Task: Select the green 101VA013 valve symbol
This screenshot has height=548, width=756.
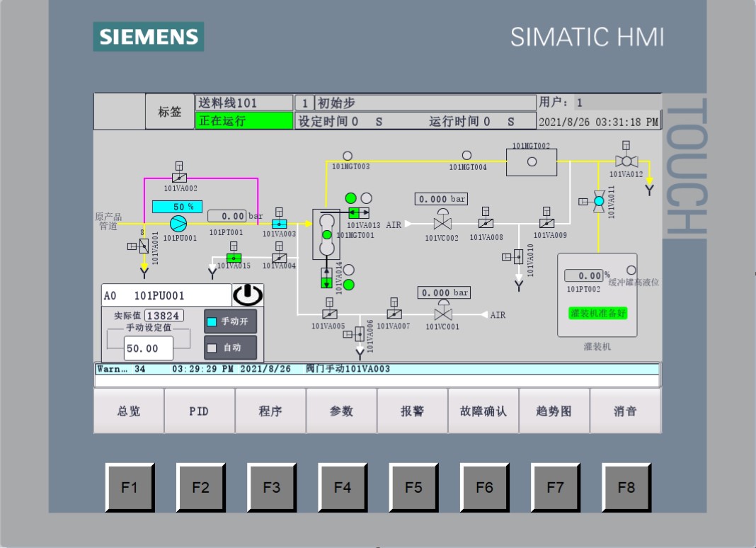Action: 359,212
